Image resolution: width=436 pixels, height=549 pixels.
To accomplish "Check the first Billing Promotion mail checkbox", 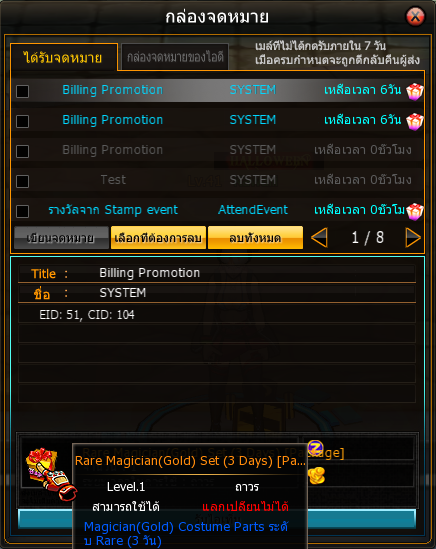I will point(22,91).
